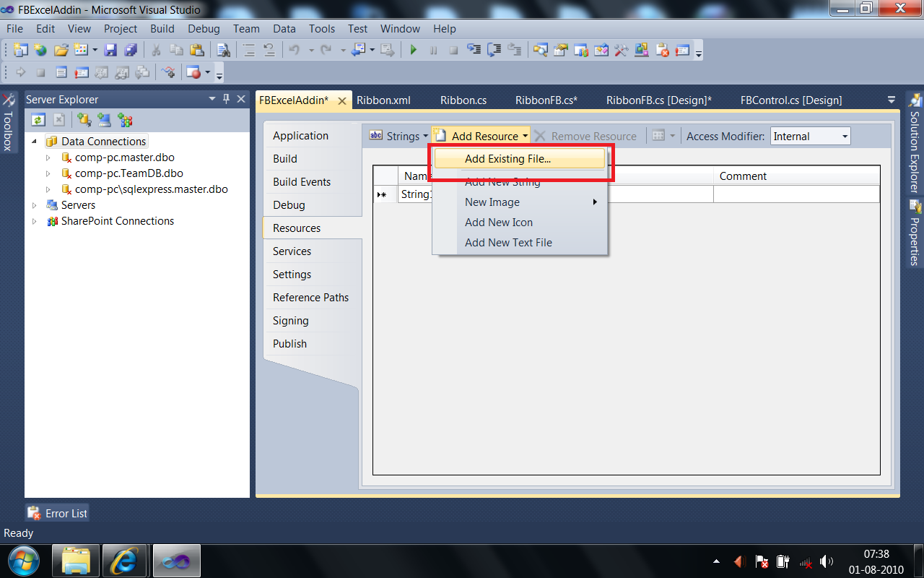Select the Signing properties page

pos(313,321)
